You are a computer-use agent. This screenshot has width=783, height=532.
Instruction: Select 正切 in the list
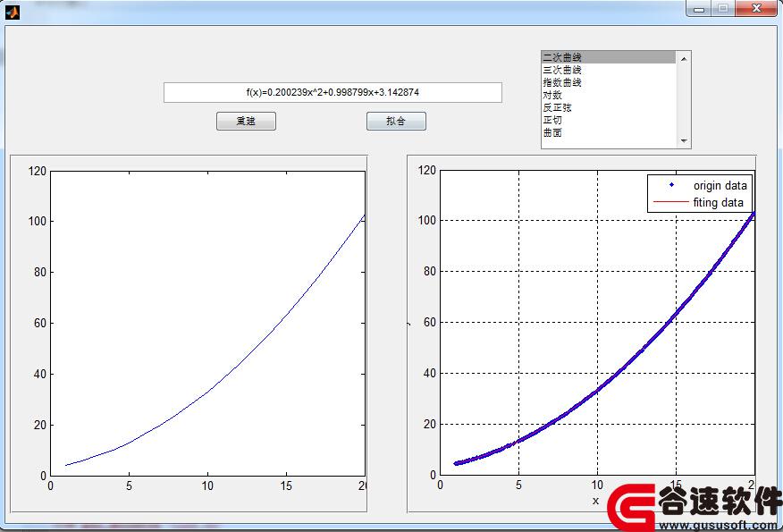(609, 120)
